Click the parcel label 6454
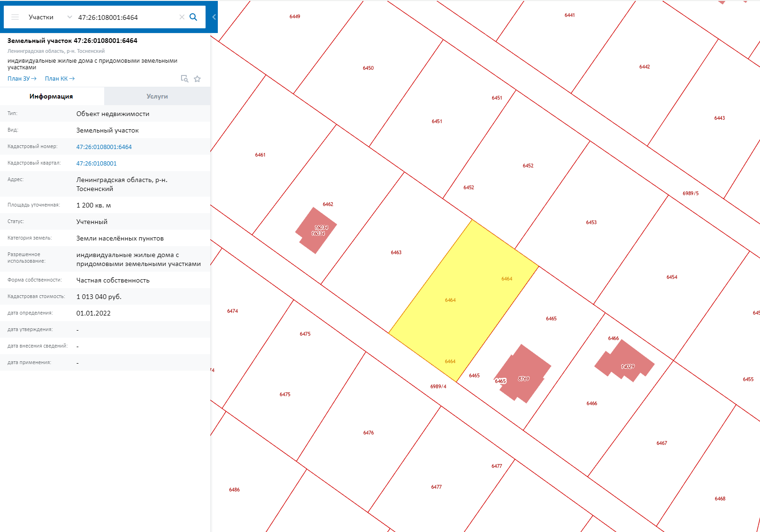760x532 pixels. click(672, 277)
